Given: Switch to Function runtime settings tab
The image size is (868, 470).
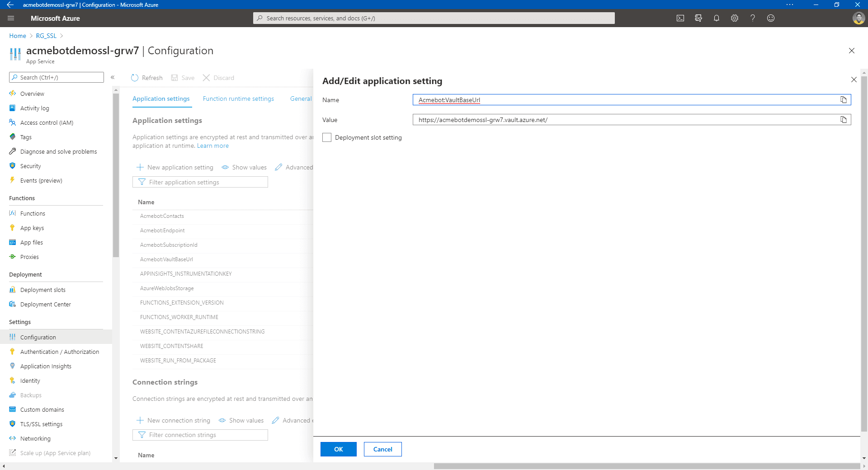Looking at the screenshot, I should [x=238, y=99].
